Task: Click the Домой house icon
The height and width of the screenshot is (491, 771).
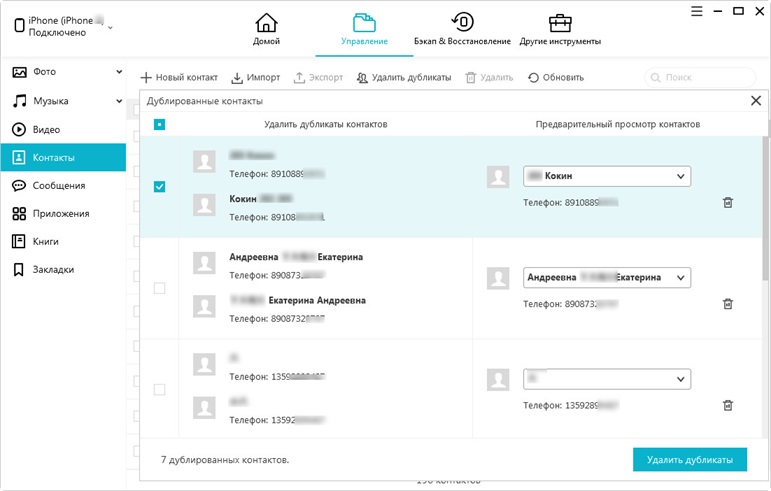Action: click(266, 23)
